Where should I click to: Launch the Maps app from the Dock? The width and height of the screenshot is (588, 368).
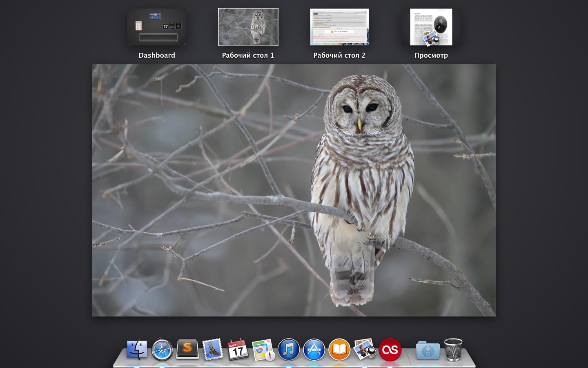tap(263, 350)
